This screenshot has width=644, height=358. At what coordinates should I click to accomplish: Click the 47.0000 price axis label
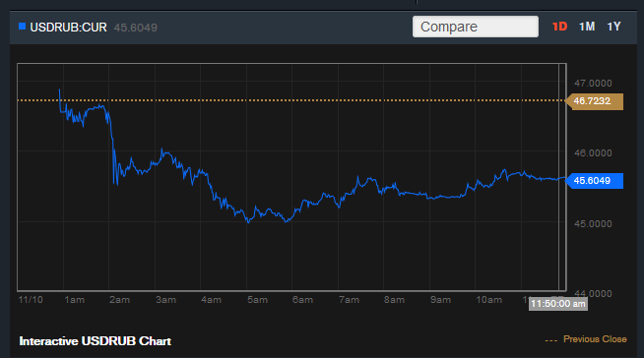[x=593, y=84]
